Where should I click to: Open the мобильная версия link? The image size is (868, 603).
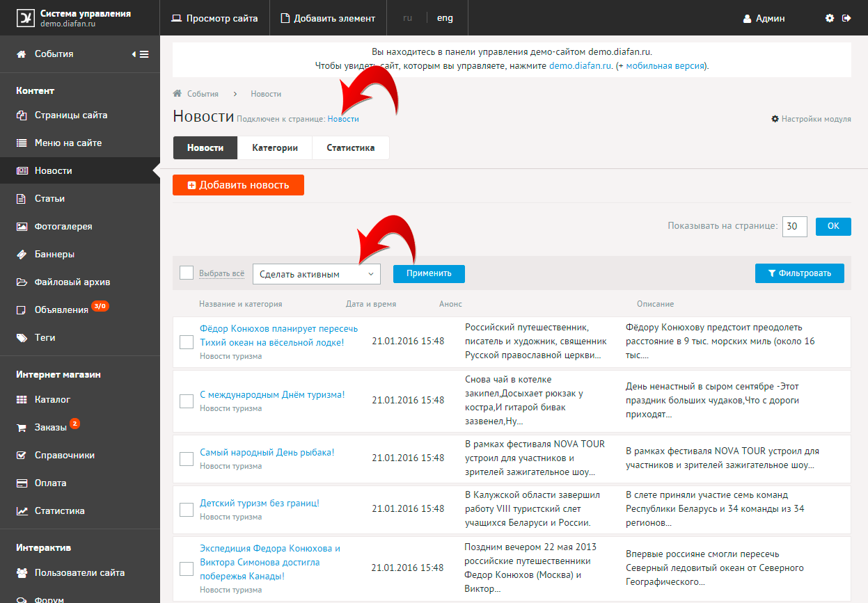click(667, 66)
